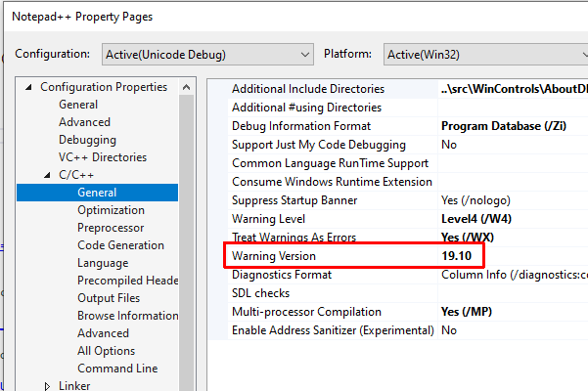Select Treat Warnings As Errors property

click(x=294, y=238)
